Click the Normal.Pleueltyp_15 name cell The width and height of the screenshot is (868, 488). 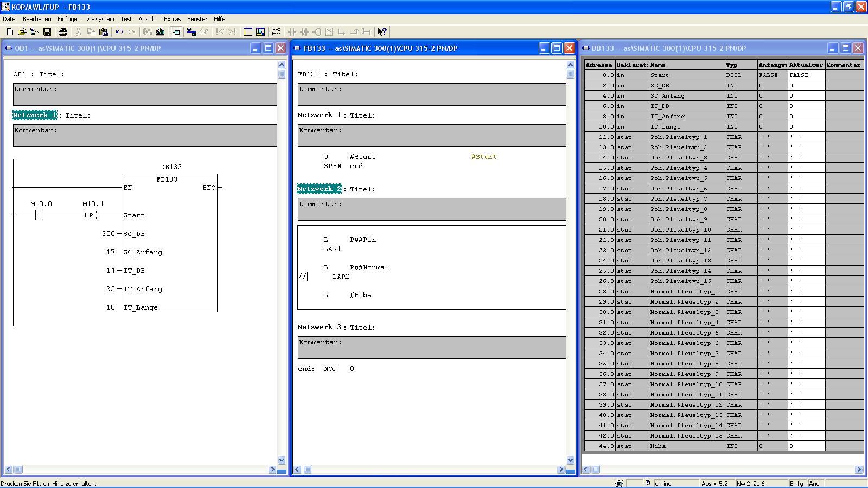click(x=687, y=436)
